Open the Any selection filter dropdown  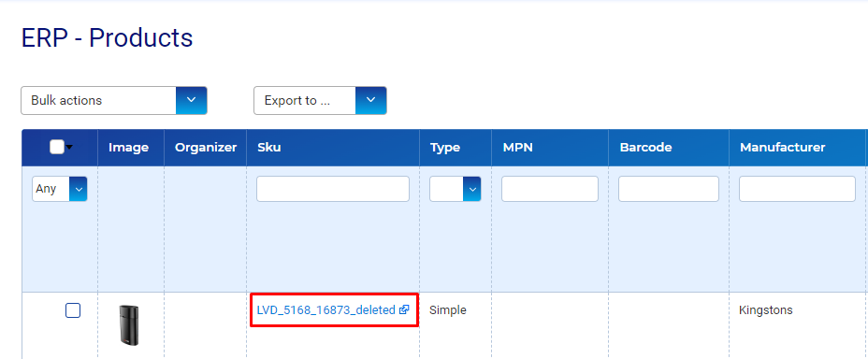click(x=60, y=189)
